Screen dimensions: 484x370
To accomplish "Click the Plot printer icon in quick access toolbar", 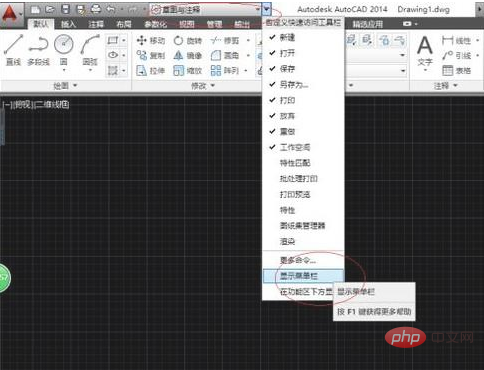I will click(x=96, y=10).
